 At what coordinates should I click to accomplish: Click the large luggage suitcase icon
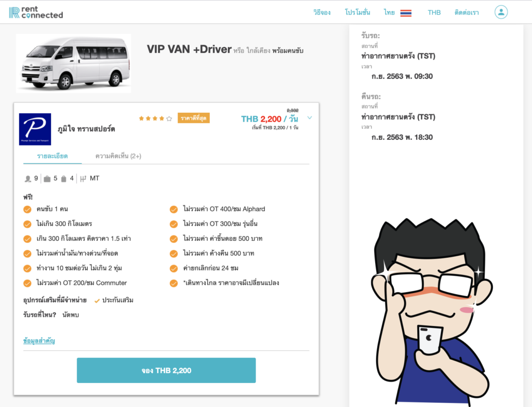(x=47, y=179)
